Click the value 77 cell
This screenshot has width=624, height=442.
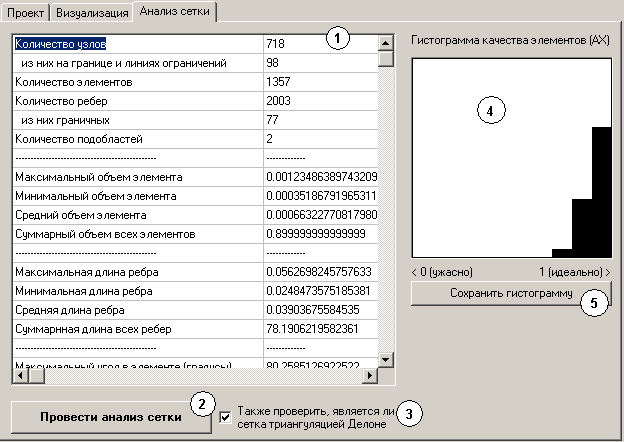pyautogui.click(x=320, y=120)
